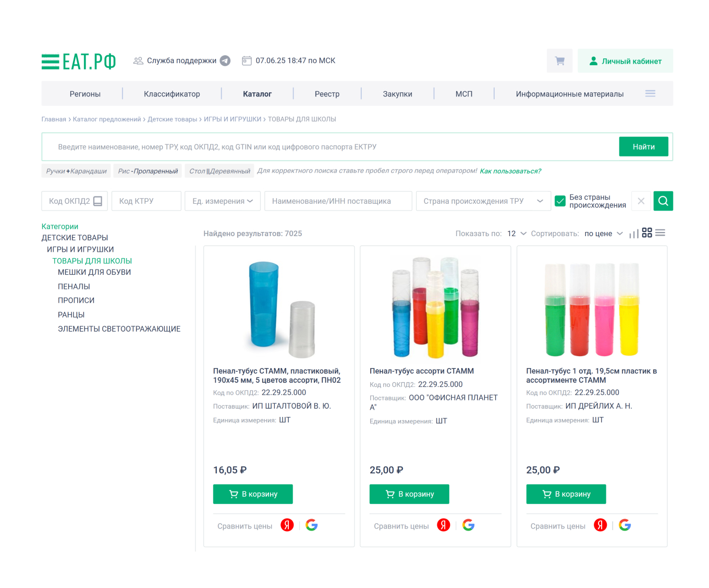Open the МСП menu item

(x=464, y=94)
